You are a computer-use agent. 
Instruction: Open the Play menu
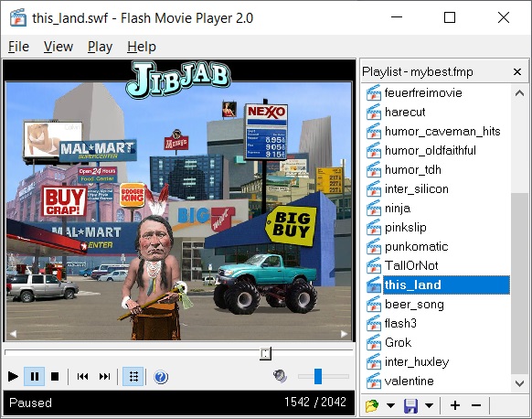tap(100, 47)
